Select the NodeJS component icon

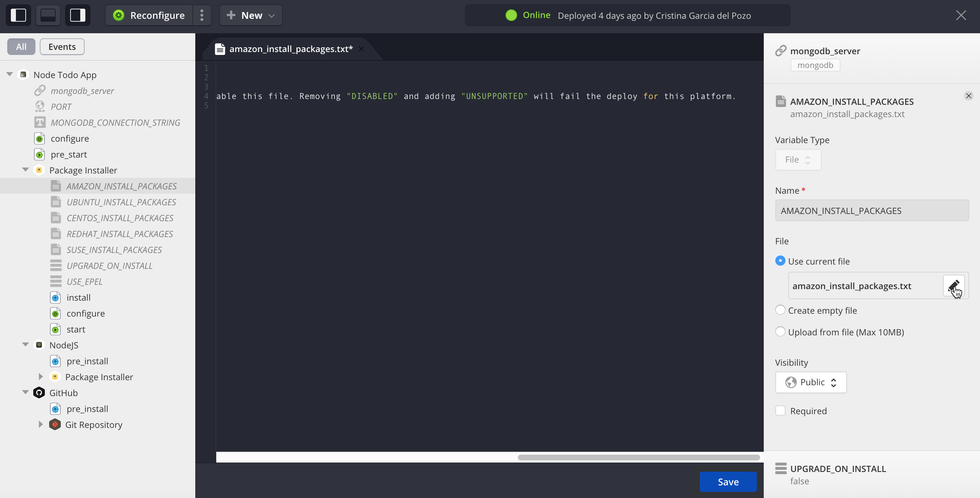(x=39, y=345)
